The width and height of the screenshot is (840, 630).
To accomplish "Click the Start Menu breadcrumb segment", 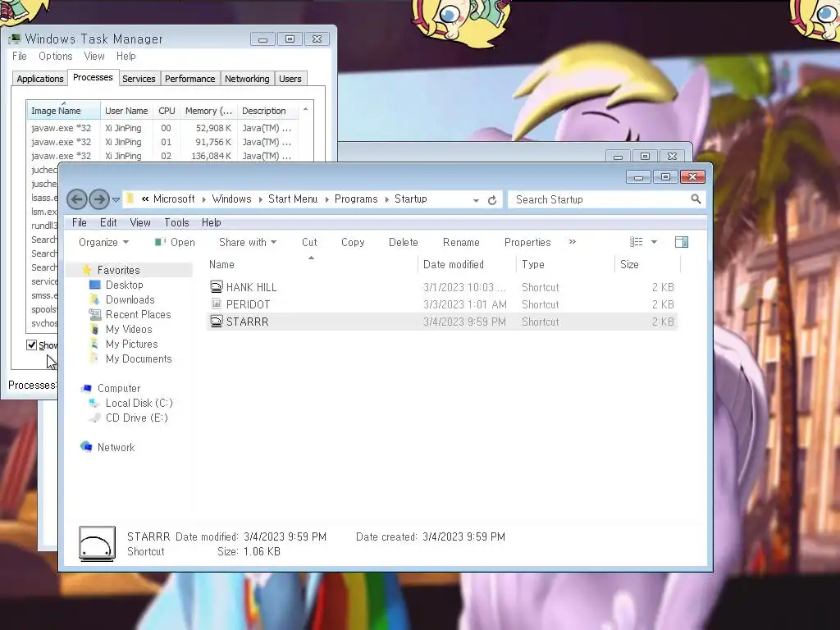I will 293,199.
